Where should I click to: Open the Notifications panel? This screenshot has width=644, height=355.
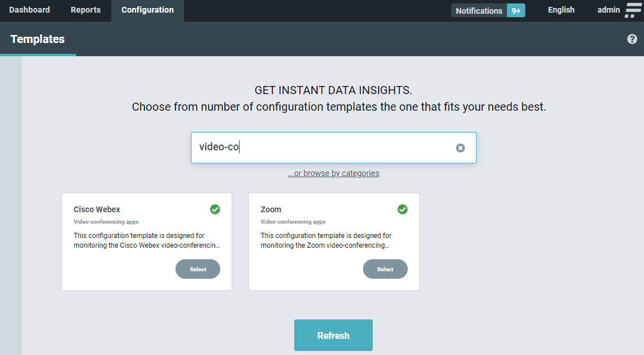point(479,10)
